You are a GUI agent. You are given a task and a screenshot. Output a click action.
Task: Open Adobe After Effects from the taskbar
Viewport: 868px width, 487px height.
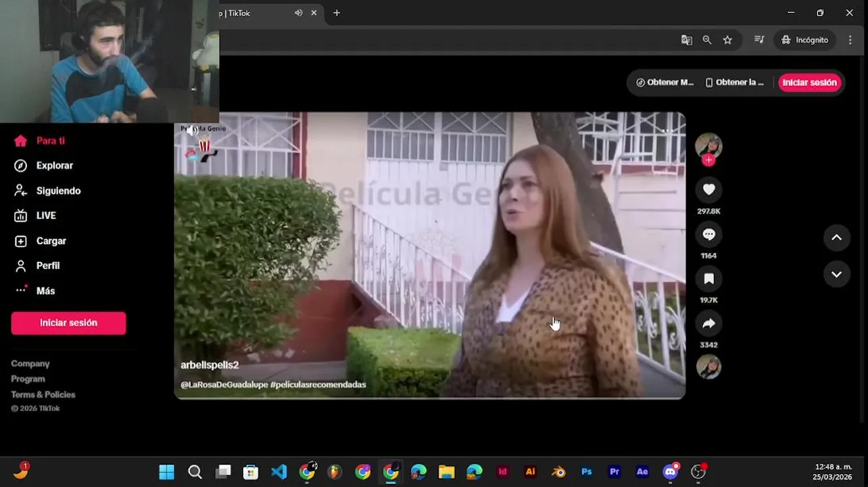[x=642, y=472]
